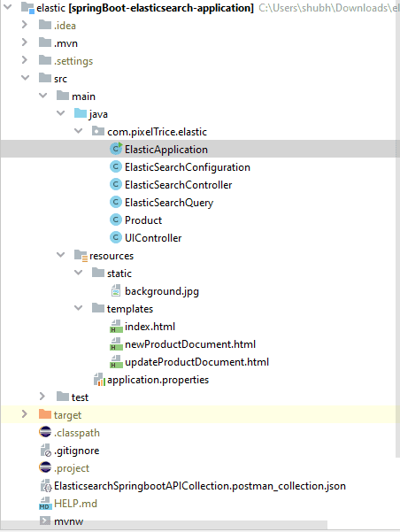This screenshot has height=532, width=400.
Task: Click the background.jpg image file icon
Action: tap(116, 290)
